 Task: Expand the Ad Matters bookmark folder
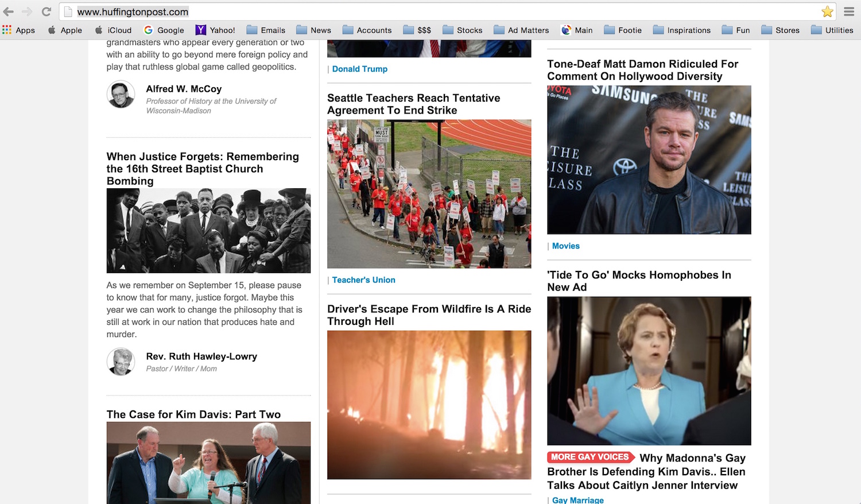(x=521, y=30)
